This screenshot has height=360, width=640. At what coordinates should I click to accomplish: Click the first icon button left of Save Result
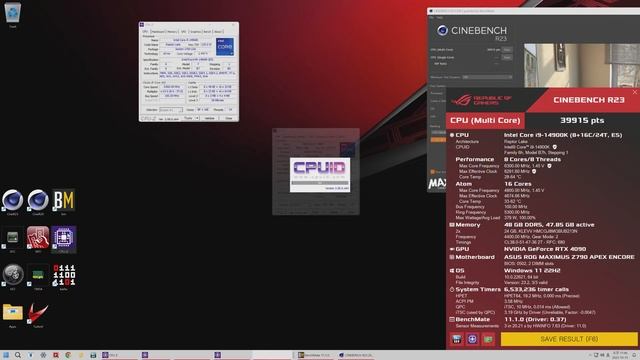457,339
